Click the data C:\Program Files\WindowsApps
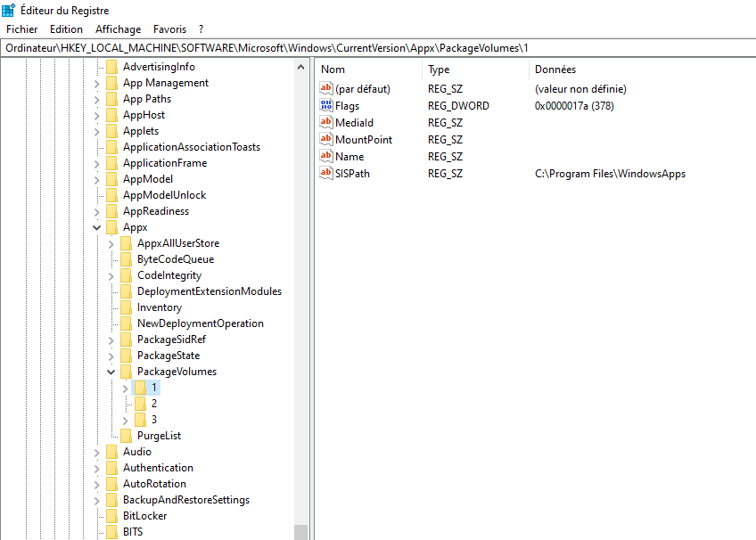 (x=610, y=174)
